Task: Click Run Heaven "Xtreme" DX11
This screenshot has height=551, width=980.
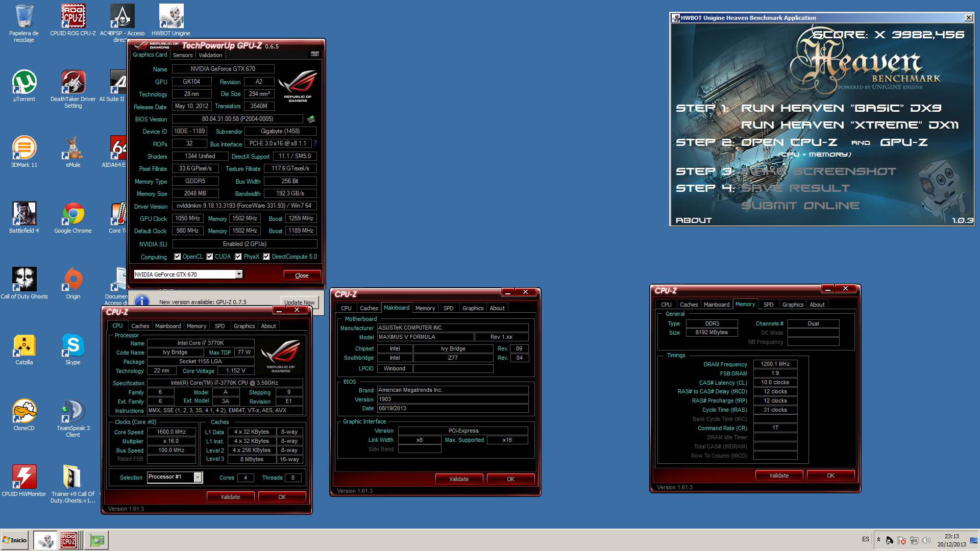Action: [x=850, y=125]
